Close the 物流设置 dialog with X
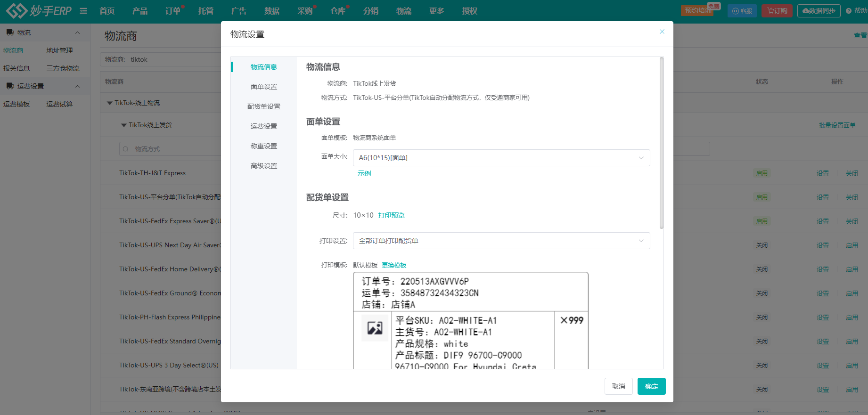The height and width of the screenshot is (415, 868). pos(662,32)
